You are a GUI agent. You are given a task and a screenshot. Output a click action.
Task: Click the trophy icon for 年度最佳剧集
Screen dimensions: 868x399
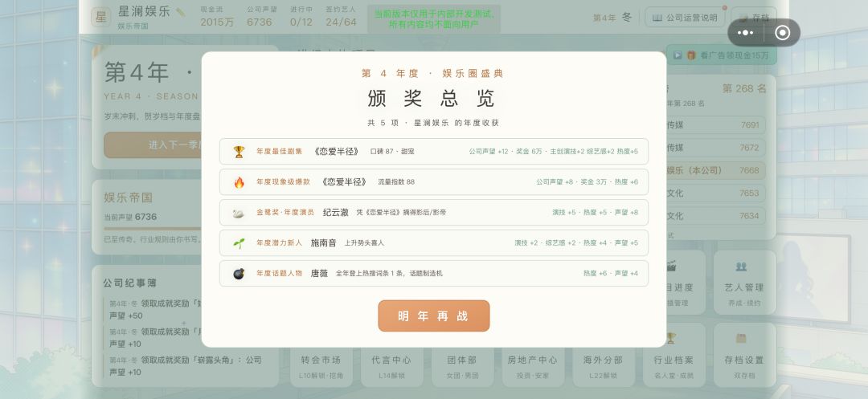pyautogui.click(x=239, y=152)
